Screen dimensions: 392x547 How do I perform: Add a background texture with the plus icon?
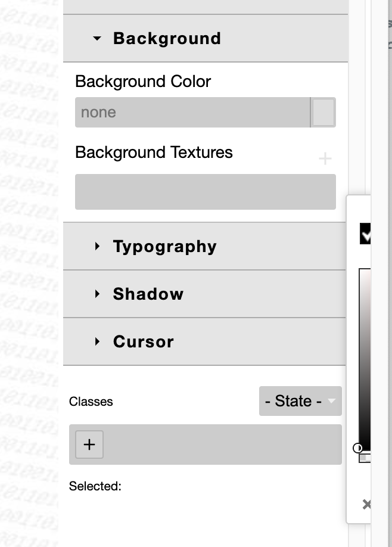click(325, 158)
